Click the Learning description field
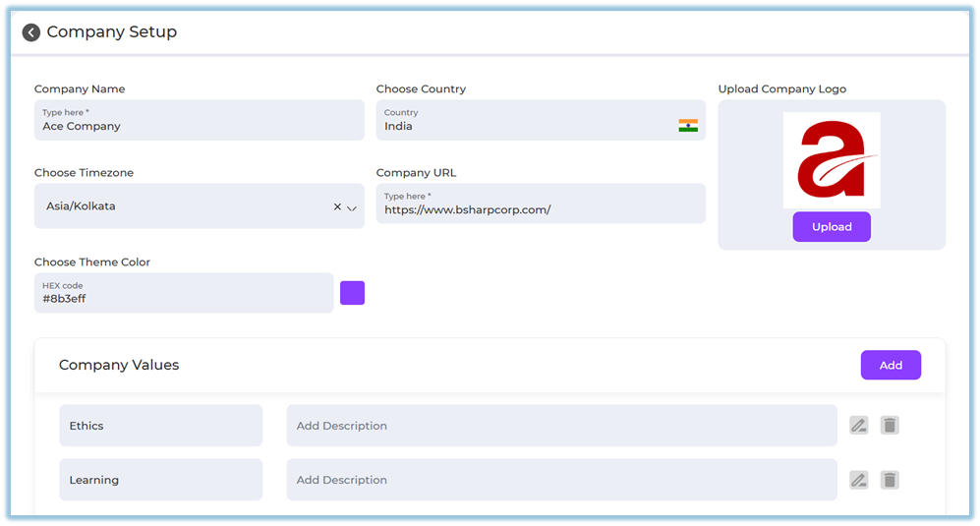Viewport: 980px width, 526px height. pos(561,480)
